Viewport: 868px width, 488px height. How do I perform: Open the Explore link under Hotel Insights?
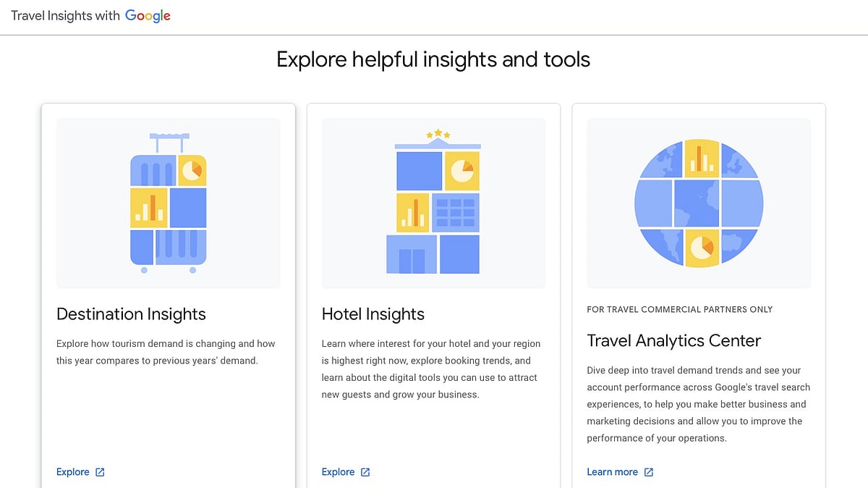click(338, 472)
